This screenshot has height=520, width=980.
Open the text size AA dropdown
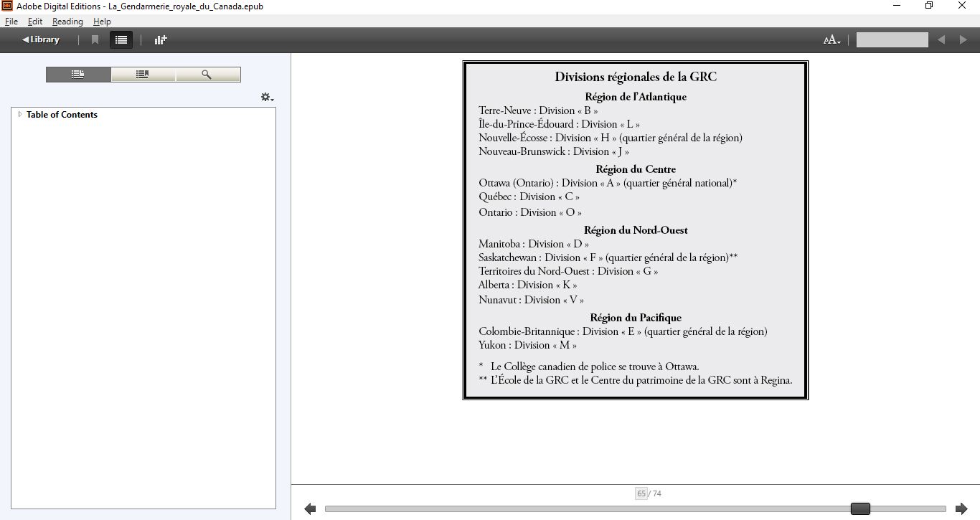[832, 40]
